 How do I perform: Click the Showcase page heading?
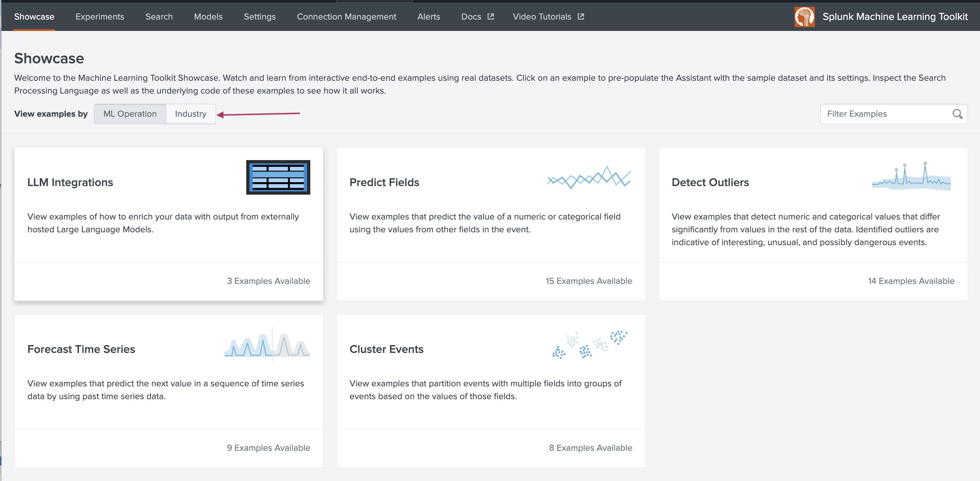point(49,59)
